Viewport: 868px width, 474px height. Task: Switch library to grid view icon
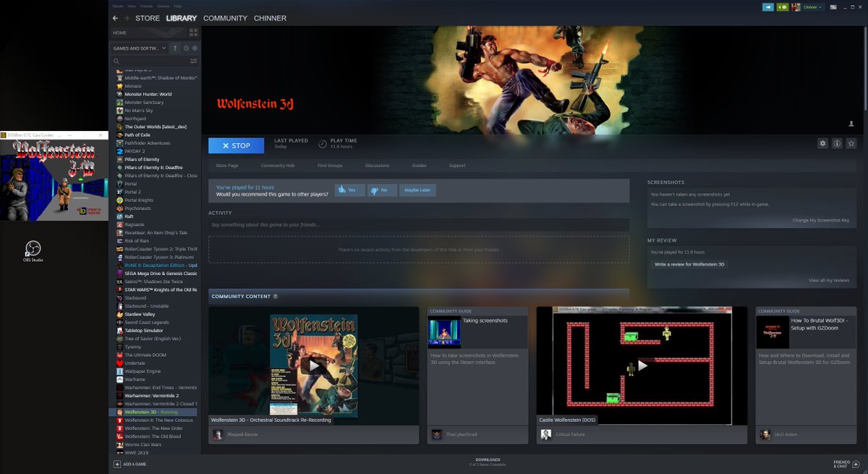tap(193, 33)
